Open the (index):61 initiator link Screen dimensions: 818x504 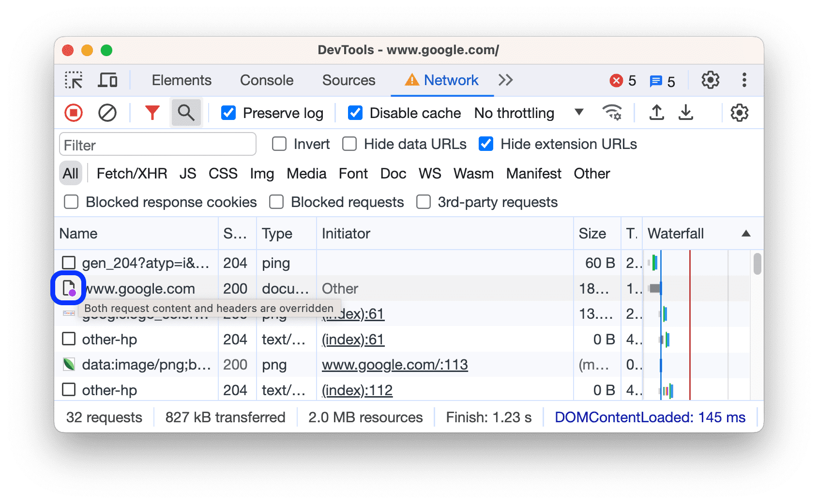pyautogui.click(x=353, y=339)
